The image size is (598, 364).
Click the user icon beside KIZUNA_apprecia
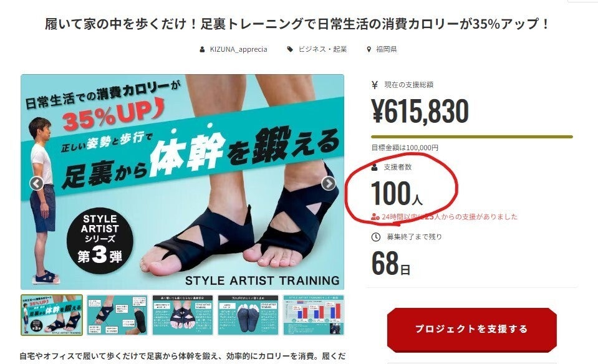[x=202, y=49]
